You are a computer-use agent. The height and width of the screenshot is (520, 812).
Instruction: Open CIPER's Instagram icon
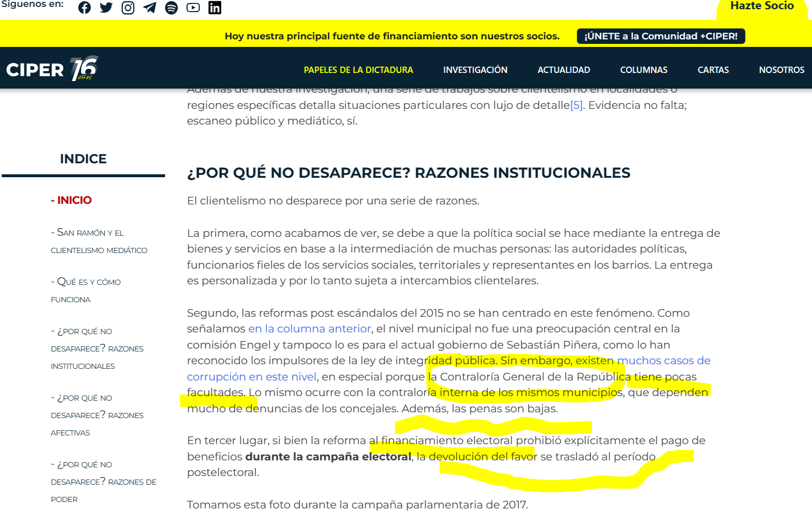tap(128, 8)
